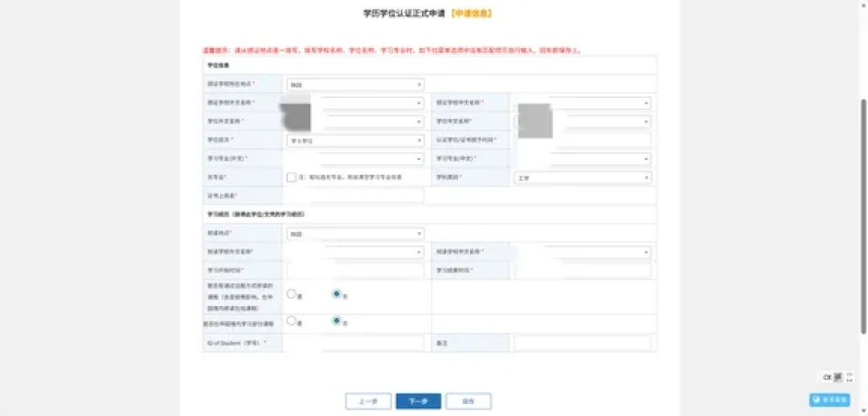The width and height of the screenshot is (868, 416).
Task: Click the 学习开始时间 start date field
Action: pyautogui.click(x=355, y=270)
